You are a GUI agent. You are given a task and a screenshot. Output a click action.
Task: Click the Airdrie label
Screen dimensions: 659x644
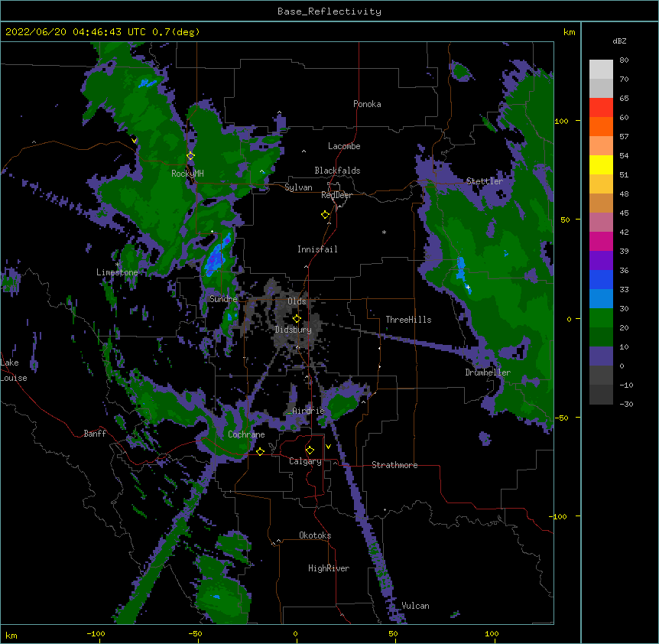coord(309,411)
